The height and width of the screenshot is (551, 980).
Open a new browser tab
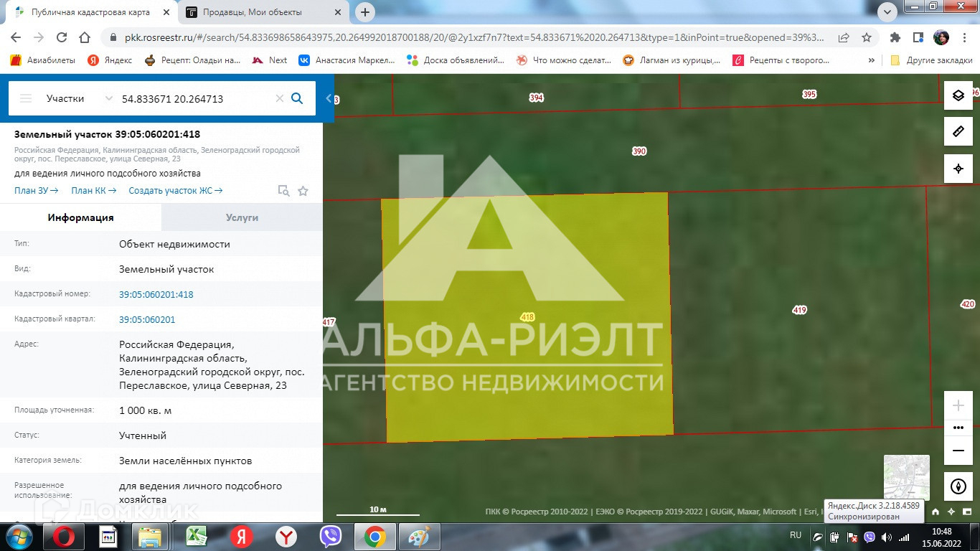click(x=365, y=12)
